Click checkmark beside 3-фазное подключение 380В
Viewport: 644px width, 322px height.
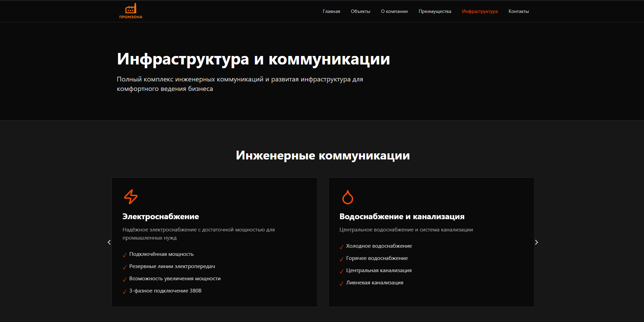pos(124,291)
